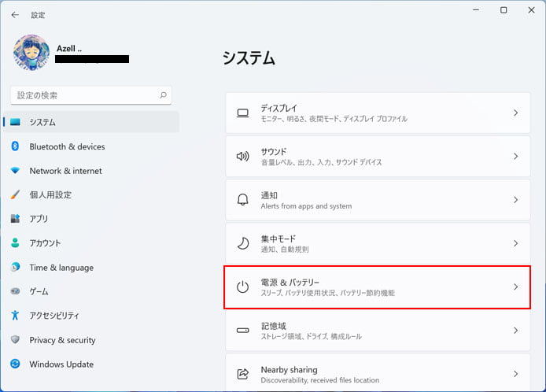Open the アカウント category
This screenshot has width=546, height=392.
click(x=91, y=243)
